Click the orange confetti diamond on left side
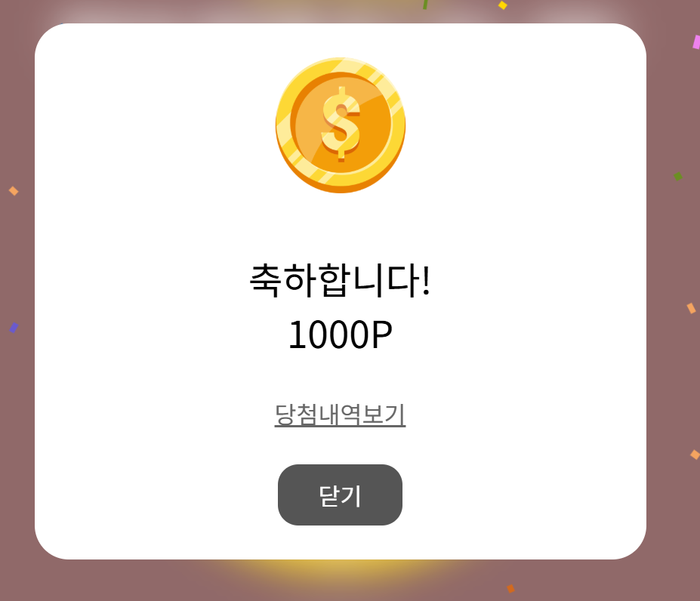The image size is (700, 601). tap(14, 191)
